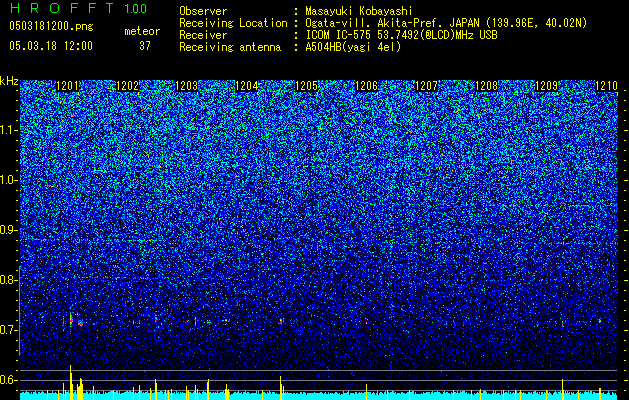
Task: Click the meteor label
Action: coord(142,31)
